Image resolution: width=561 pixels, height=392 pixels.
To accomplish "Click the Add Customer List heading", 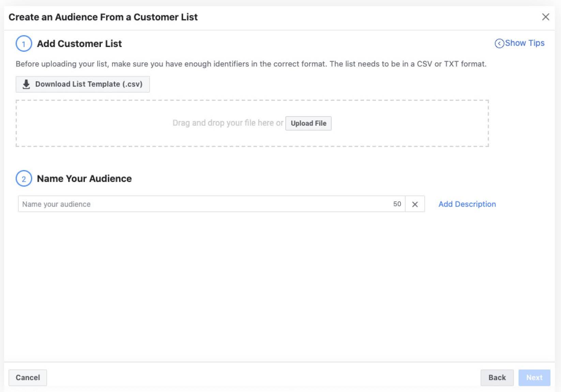I will click(79, 44).
